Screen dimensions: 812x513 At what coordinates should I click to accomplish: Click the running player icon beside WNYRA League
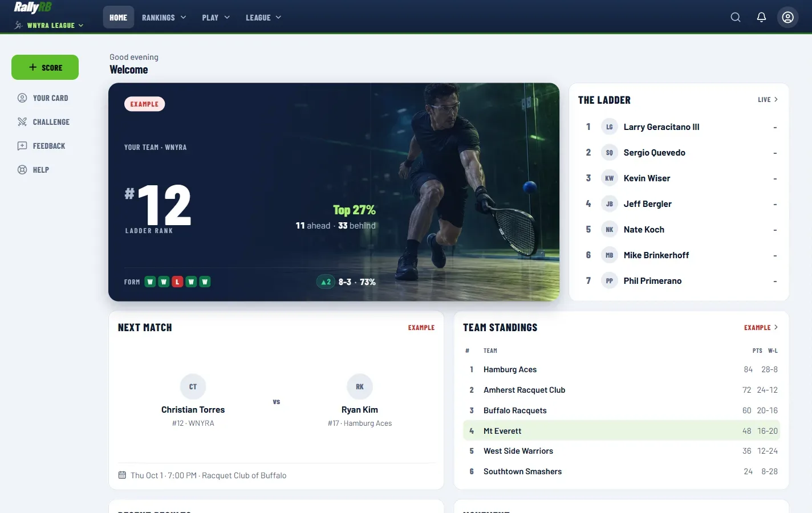point(19,25)
